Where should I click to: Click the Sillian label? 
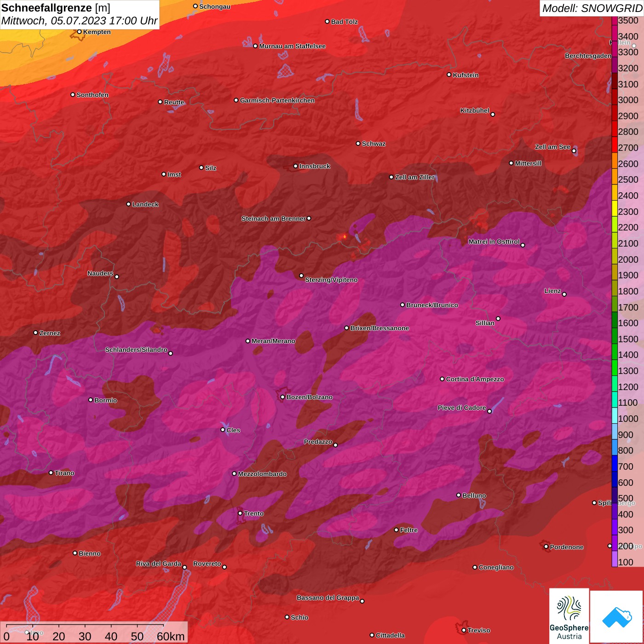485,323
